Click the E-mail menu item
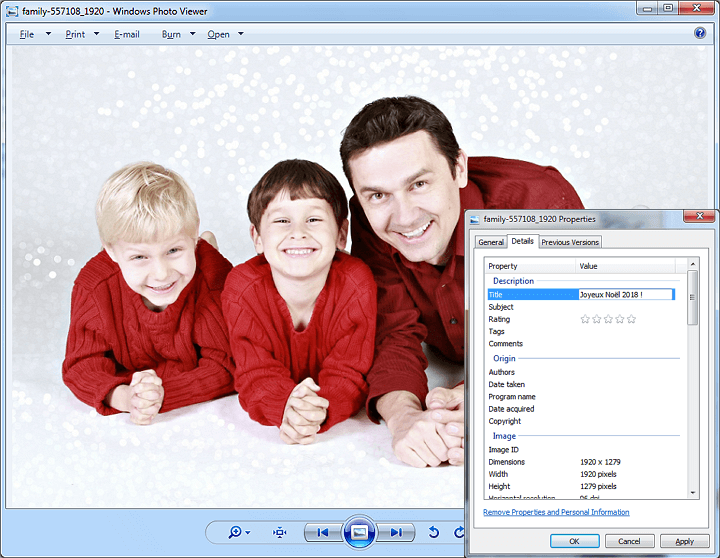 tap(127, 34)
